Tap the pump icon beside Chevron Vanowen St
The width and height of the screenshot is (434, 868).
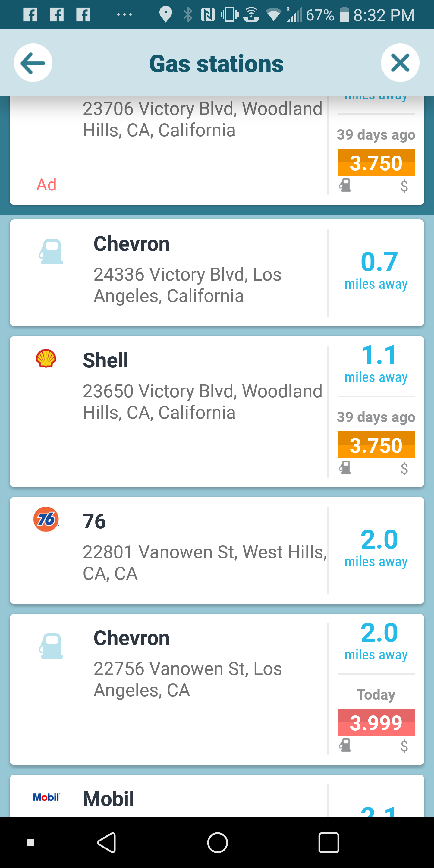tap(51, 646)
